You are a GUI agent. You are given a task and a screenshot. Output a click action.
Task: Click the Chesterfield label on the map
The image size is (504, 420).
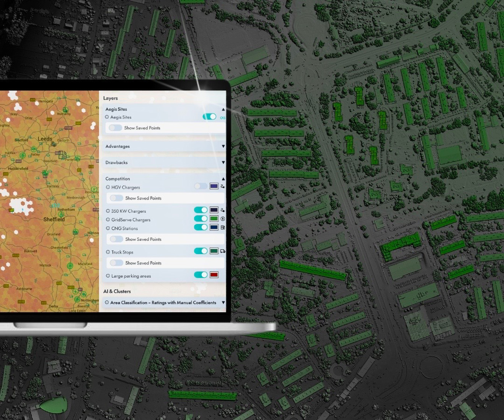point(59,247)
